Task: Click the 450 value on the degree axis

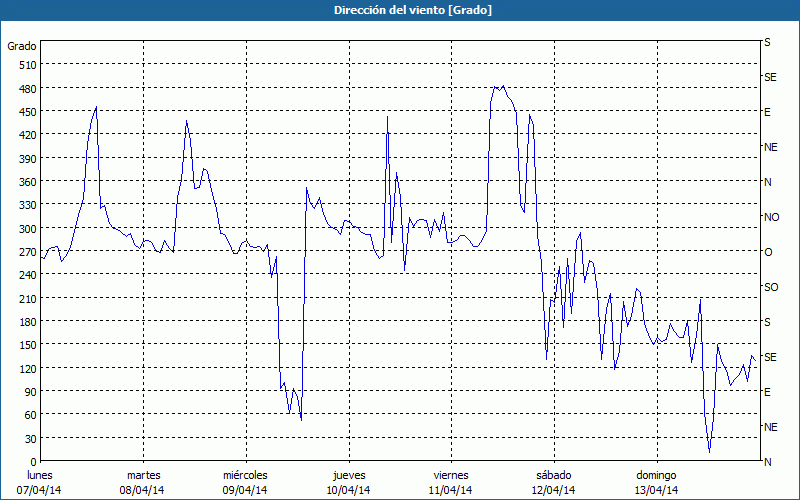Action: tap(26, 111)
